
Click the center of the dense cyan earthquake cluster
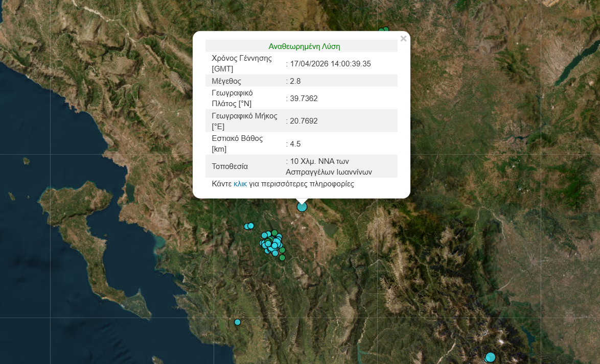coord(271,244)
